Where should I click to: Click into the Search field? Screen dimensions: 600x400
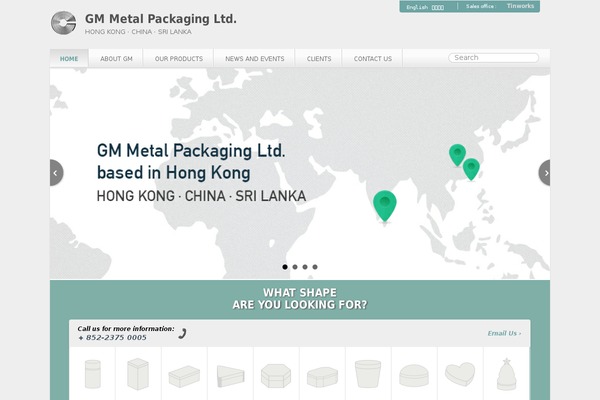[493, 58]
